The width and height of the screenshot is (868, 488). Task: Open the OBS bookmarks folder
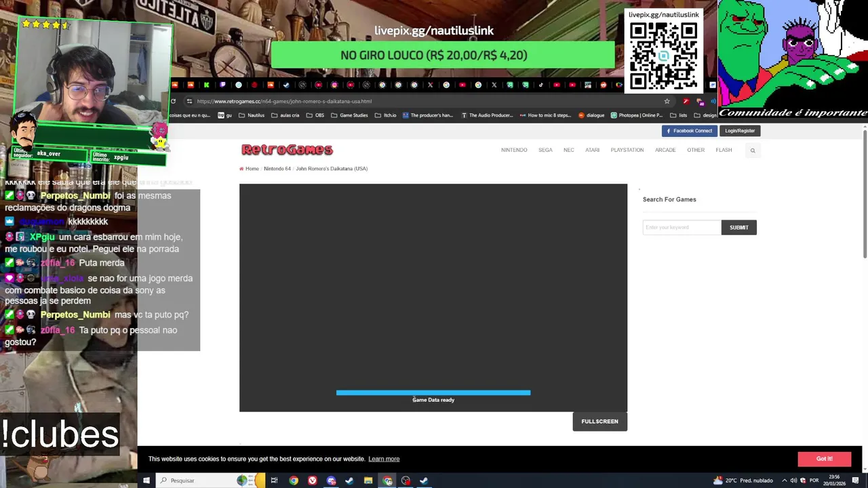pyautogui.click(x=315, y=115)
